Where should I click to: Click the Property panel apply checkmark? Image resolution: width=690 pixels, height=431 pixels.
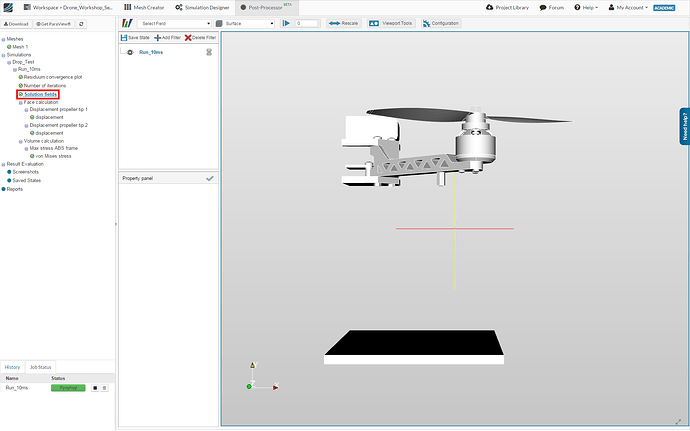tap(209, 178)
